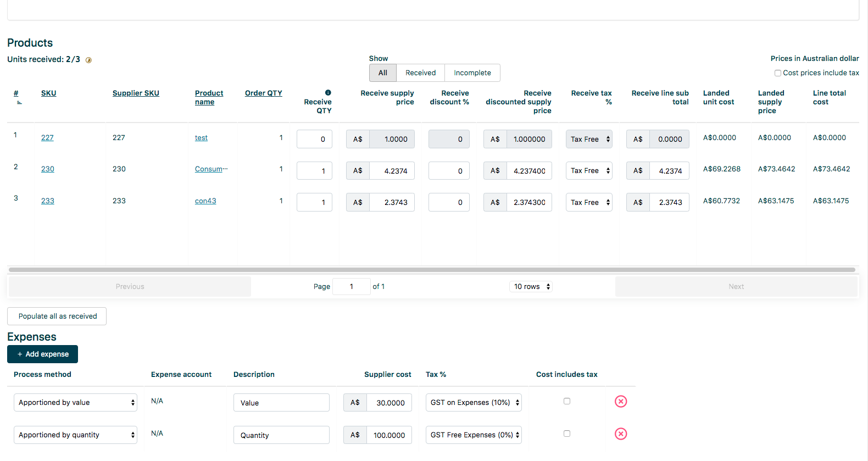Click the Next page button
The width and height of the screenshot is (868, 461).
coord(736,286)
